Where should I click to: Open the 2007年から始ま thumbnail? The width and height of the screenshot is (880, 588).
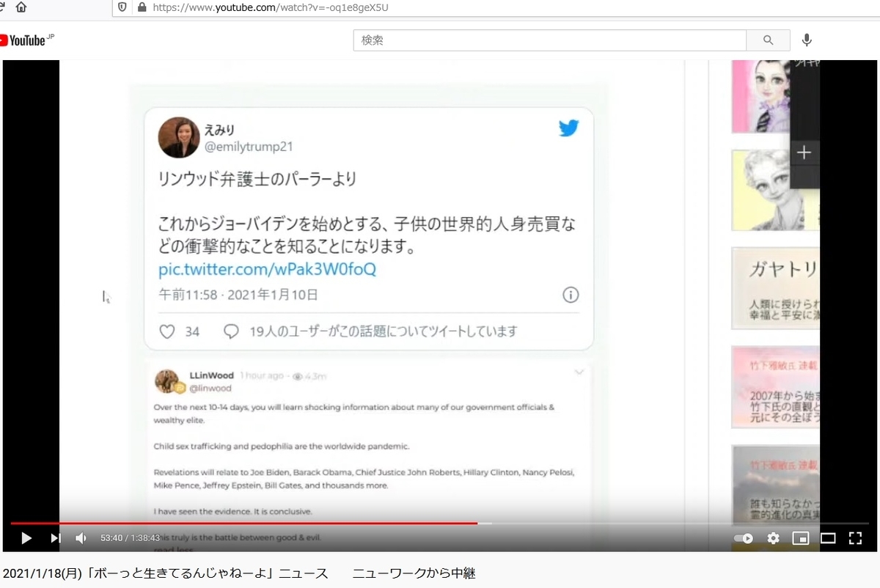(x=776, y=387)
